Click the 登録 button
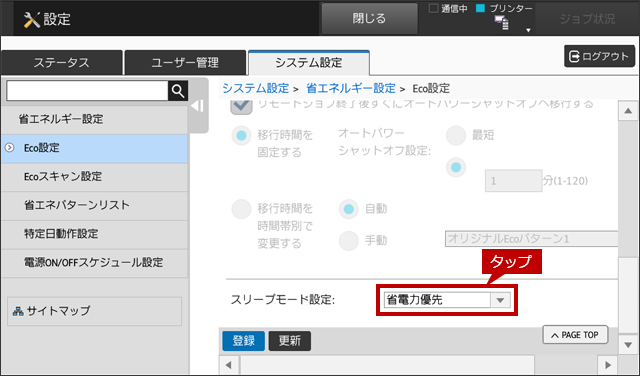This screenshot has width=640, height=376. 243,341
